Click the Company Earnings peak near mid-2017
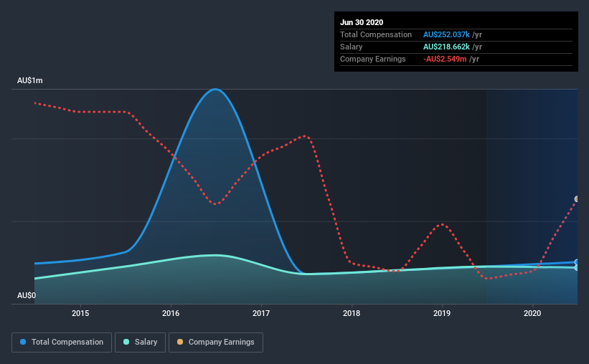This screenshot has width=589, height=364. click(306, 136)
